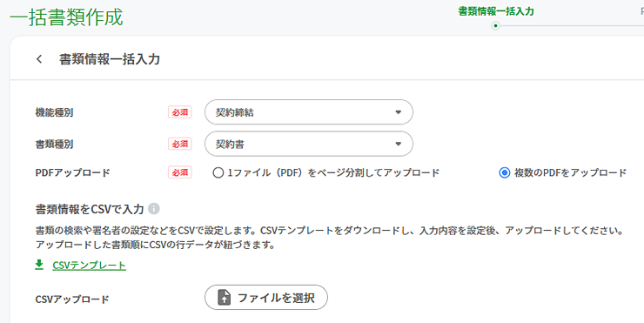Click the 必須 badge next to PDFアップロード
This screenshot has width=644, height=323.
[180, 172]
